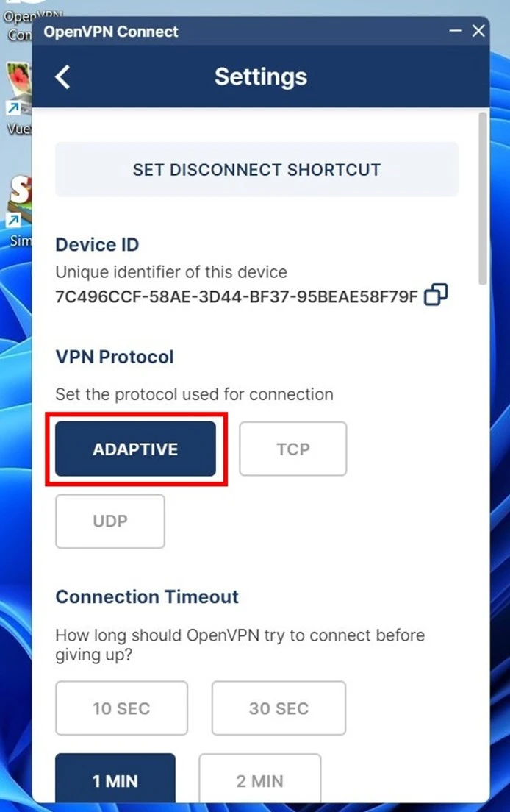510x812 pixels.
Task: Click SET DISCONNECT SHORTCUT
Action: coord(256,169)
